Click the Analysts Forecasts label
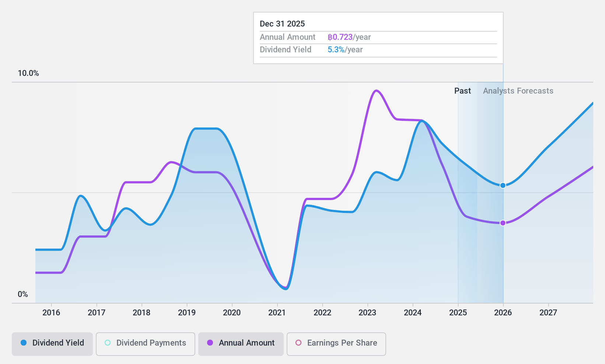The height and width of the screenshot is (364, 605). [518, 91]
